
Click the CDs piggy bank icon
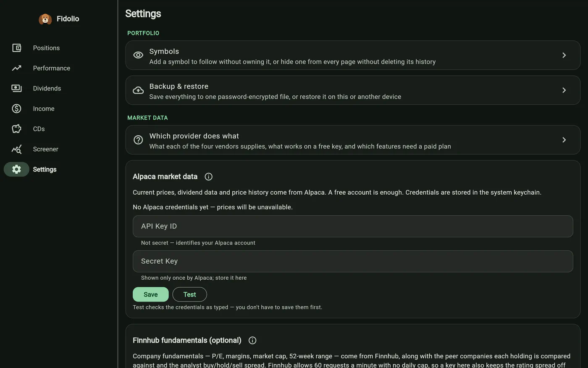tap(16, 129)
